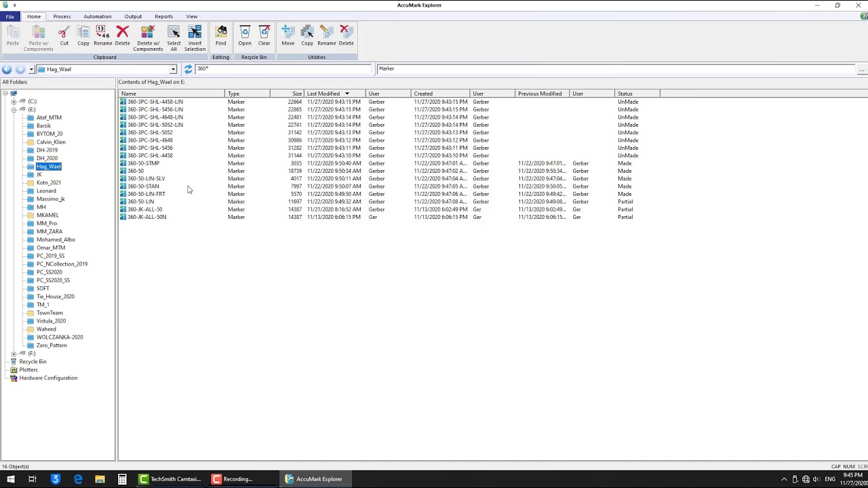The image size is (868, 488).
Task: Click the 360* name filter field
Action: 283,68
